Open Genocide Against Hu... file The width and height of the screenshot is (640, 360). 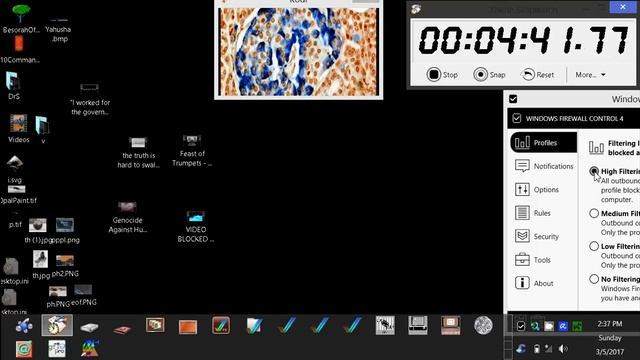[x=127, y=218]
